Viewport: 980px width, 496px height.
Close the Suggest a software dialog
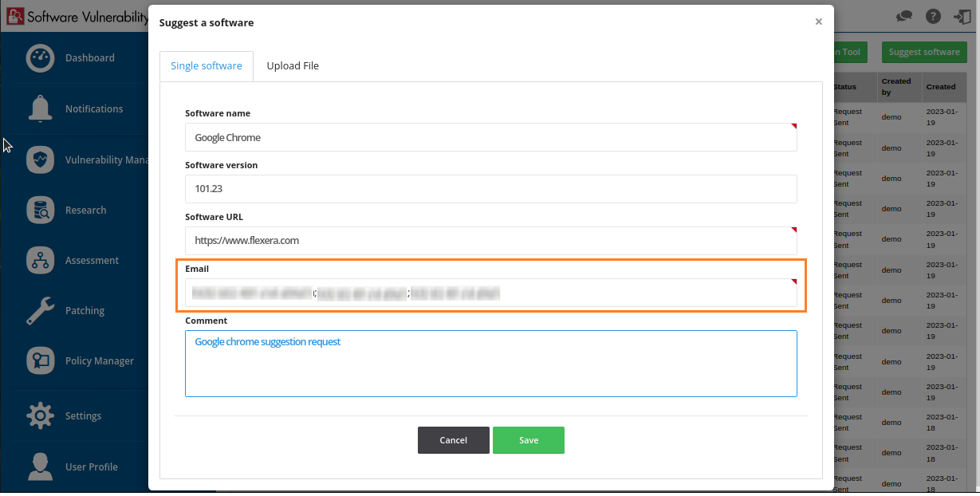point(818,22)
